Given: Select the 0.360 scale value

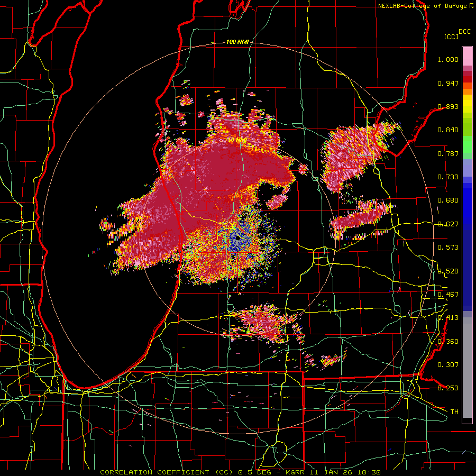Looking at the screenshot, I should tap(448, 342).
